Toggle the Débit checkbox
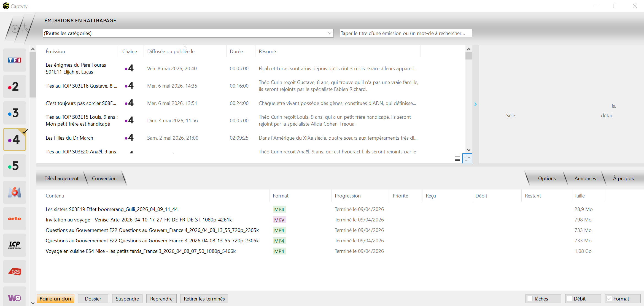The width and height of the screenshot is (644, 306). pos(570,299)
